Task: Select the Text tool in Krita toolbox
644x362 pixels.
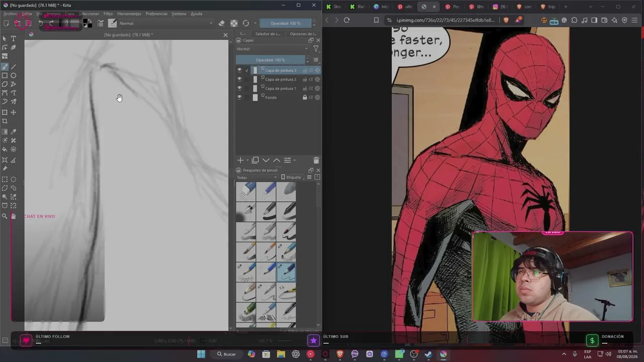Action: tap(14, 39)
